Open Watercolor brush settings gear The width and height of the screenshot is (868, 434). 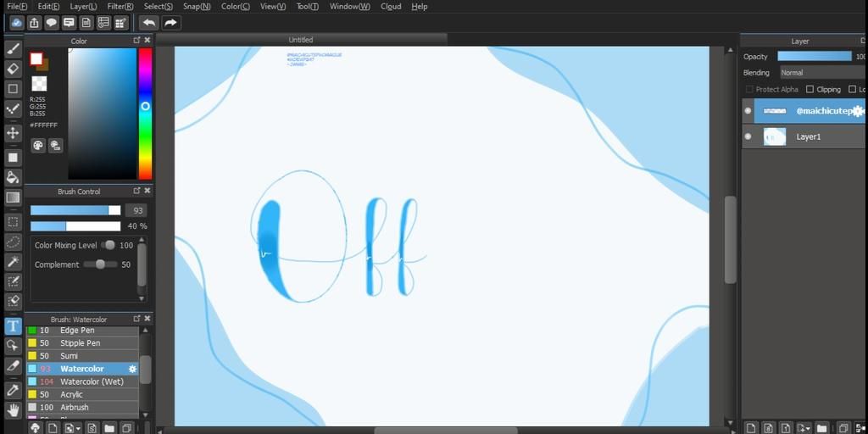point(132,369)
